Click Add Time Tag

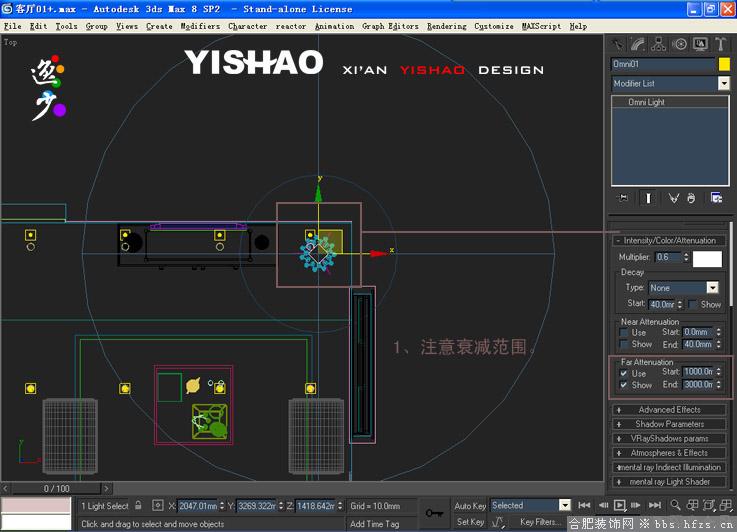pyautogui.click(x=375, y=524)
